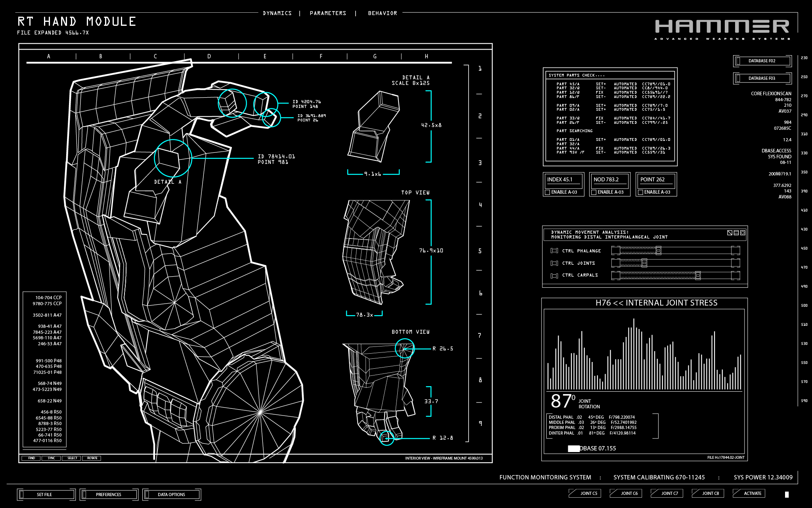Screen dimensions: 812x508
Task: Switch to the DYNAMICS tab
Action: tap(277, 13)
